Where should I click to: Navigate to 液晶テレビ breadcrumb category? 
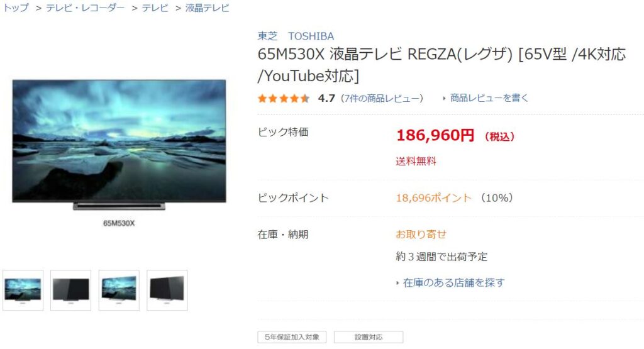pyautogui.click(x=207, y=8)
